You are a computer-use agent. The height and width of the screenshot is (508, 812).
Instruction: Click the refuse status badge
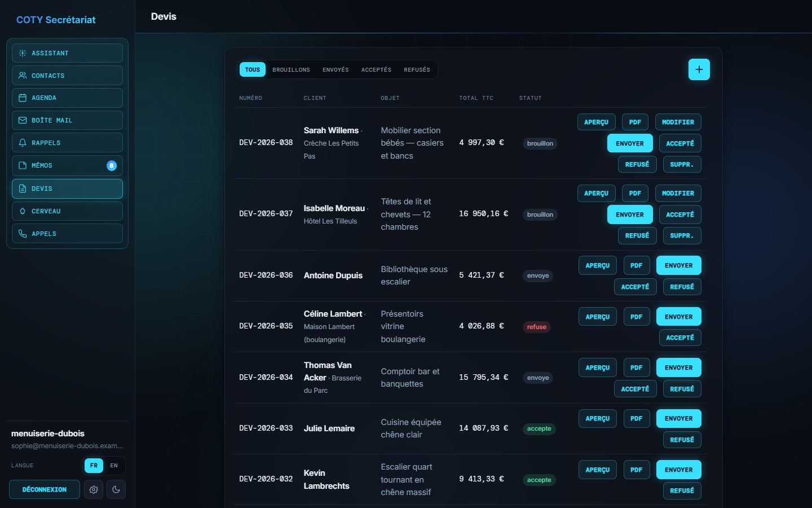pyautogui.click(x=537, y=327)
